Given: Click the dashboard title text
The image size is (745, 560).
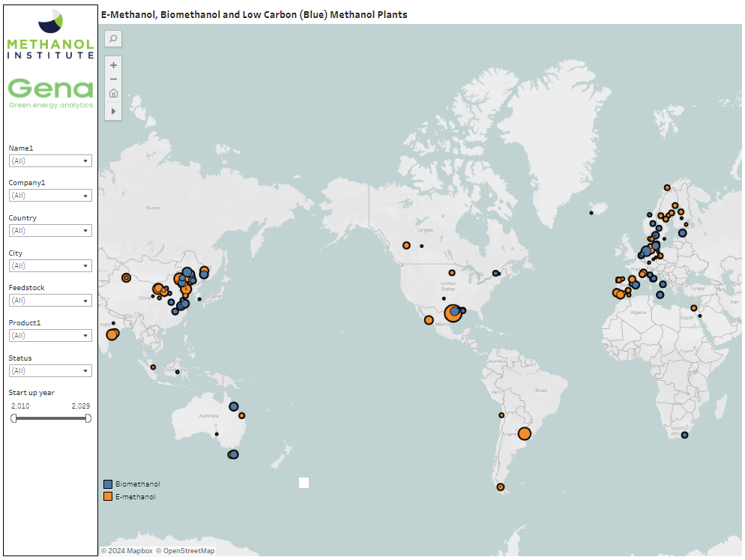Looking at the screenshot, I should [254, 15].
